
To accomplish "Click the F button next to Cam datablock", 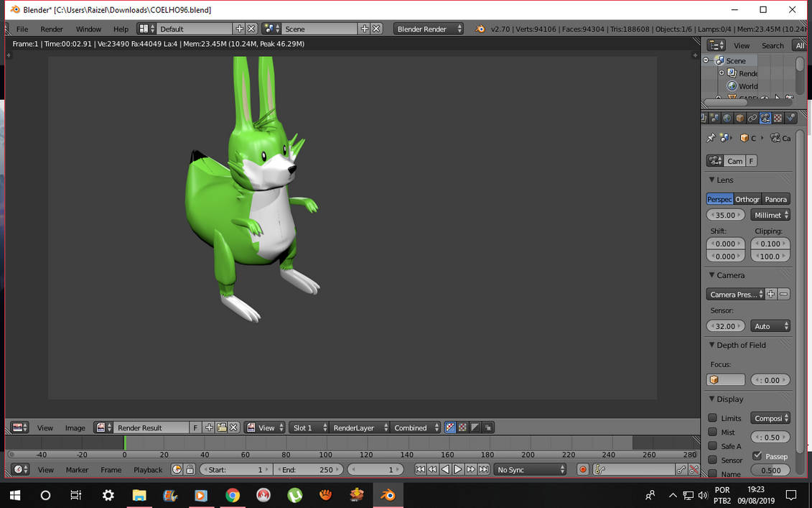I will point(752,160).
